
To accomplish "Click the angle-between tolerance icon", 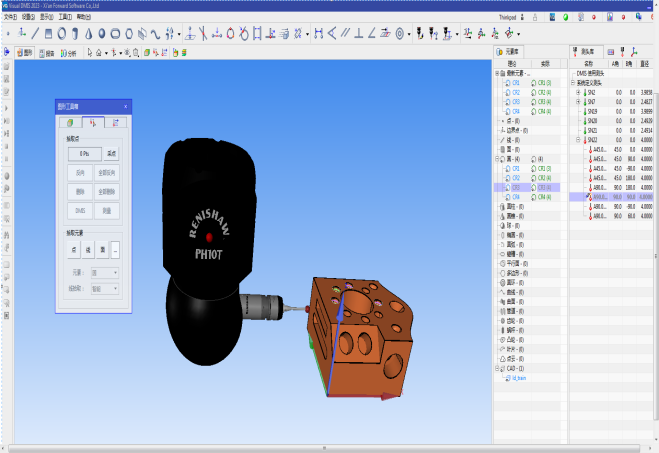I will pyautogui.click(x=332, y=34).
